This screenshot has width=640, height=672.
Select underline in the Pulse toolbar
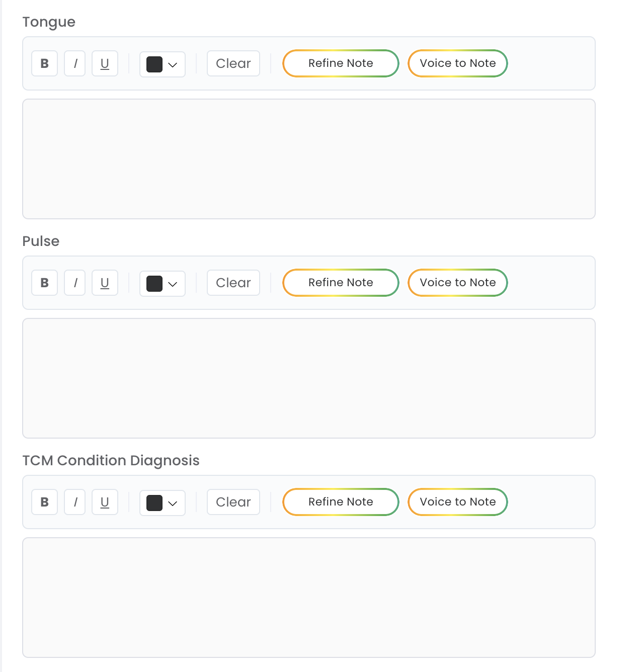[x=105, y=283]
